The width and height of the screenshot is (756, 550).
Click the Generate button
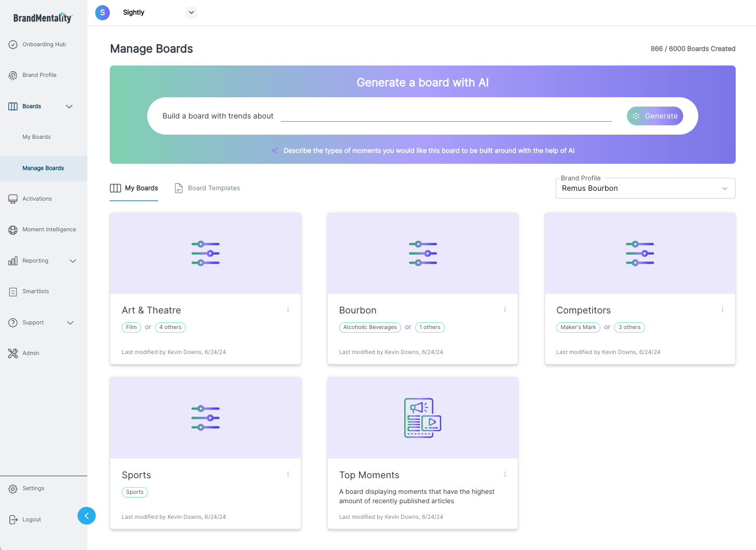click(655, 116)
